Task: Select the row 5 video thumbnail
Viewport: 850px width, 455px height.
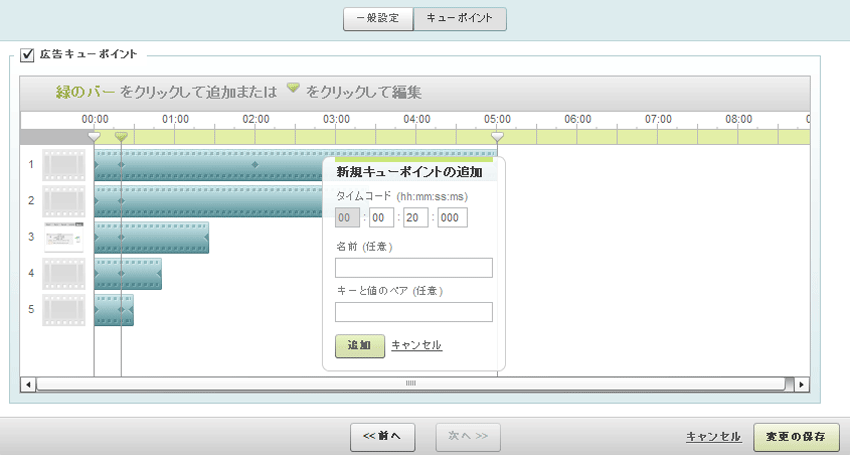Action: (x=64, y=310)
